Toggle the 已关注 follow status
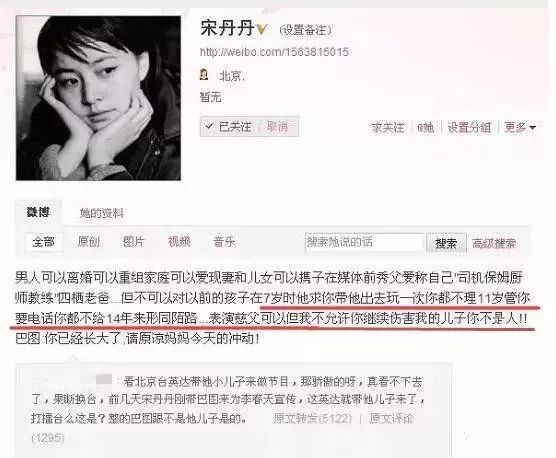This screenshot has height=458, width=556. click(229, 126)
